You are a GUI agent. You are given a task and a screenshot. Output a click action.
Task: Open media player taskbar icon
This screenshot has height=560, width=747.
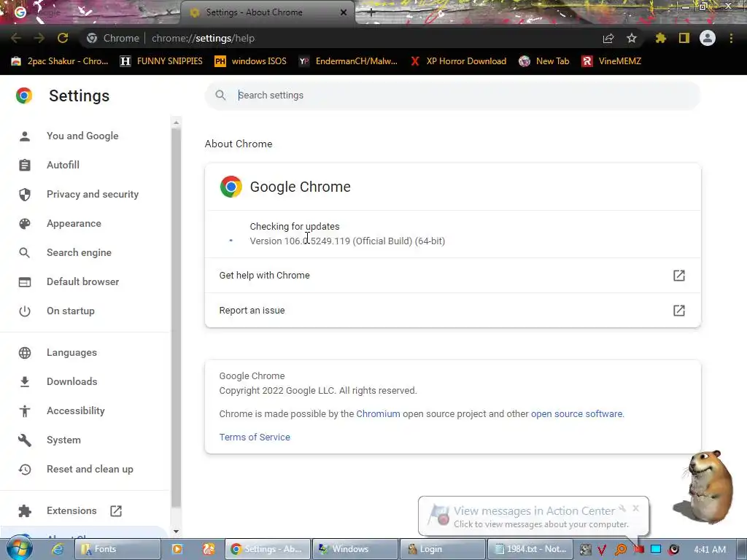pyautogui.click(x=177, y=549)
